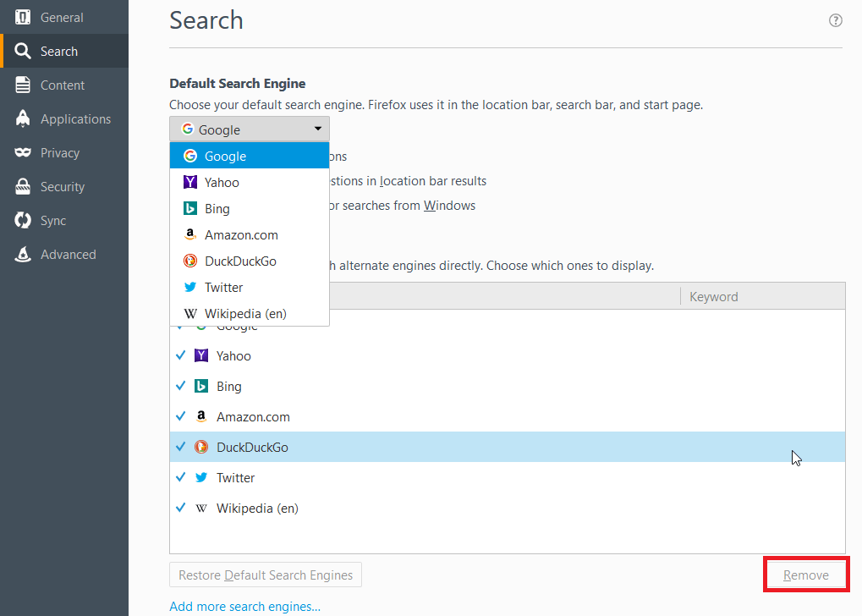Click Yahoo icon in engine list

point(201,355)
